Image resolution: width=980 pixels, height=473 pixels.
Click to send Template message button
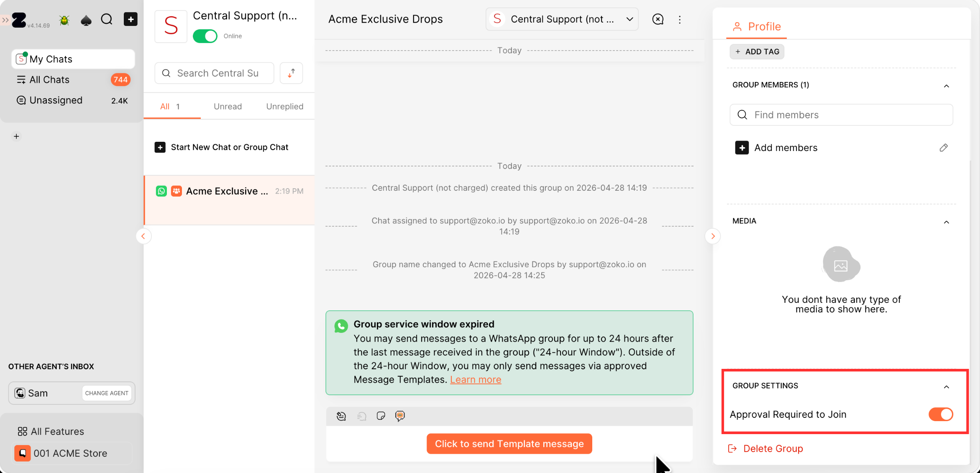(x=509, y=444)
